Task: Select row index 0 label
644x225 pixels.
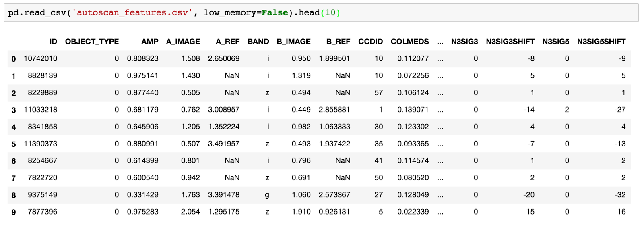Action: [x=14, y=59]
